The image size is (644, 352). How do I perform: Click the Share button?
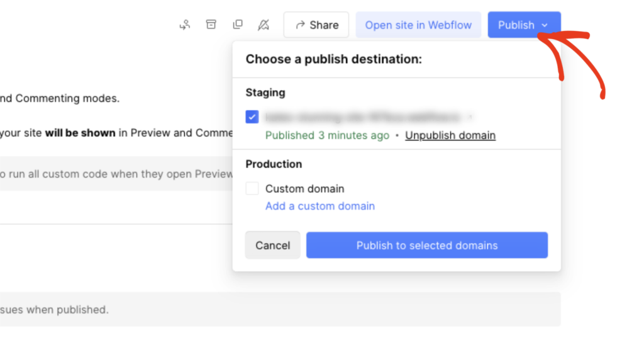pos(316,25)
